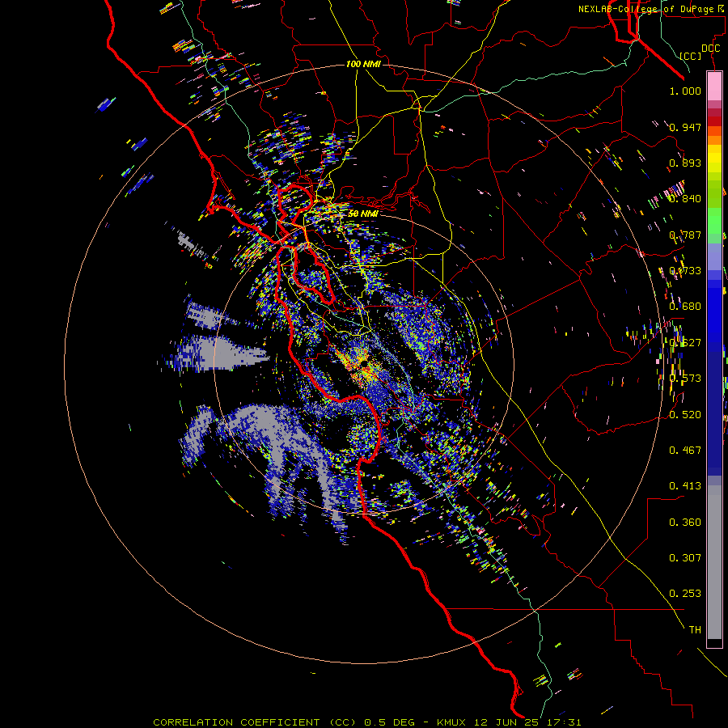Click the 0.413 scale value
Viewport: 728px width, 728px height.
(685, 486)
